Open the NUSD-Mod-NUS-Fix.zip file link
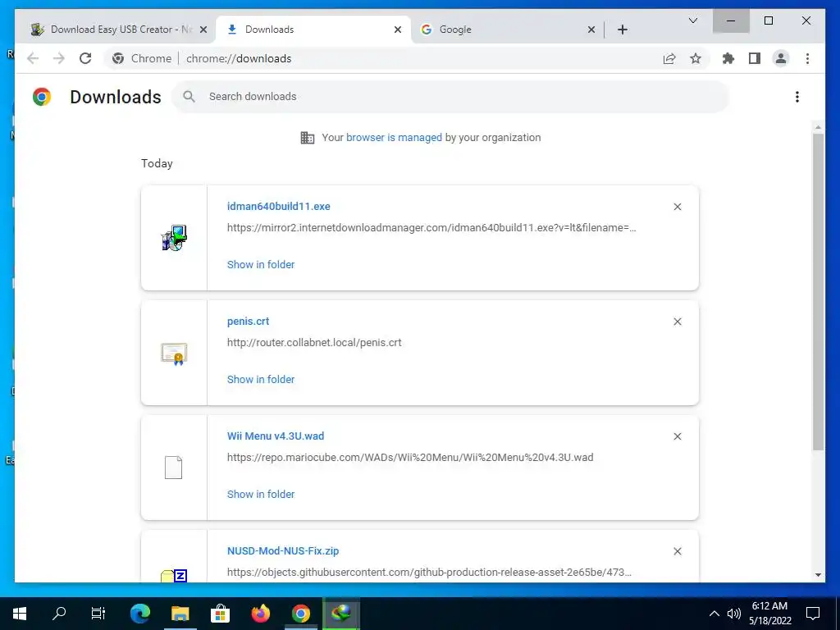The image size is (840, 630). [x=283, y=550]
